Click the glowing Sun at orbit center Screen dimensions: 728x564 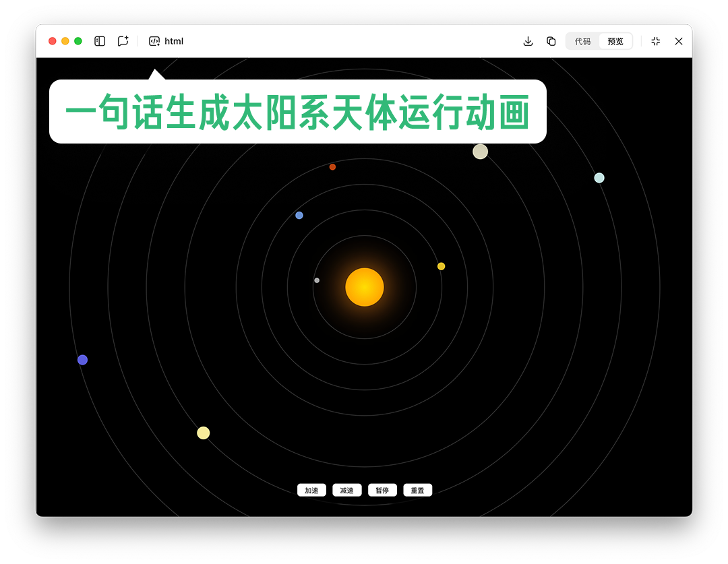(365, 287)
